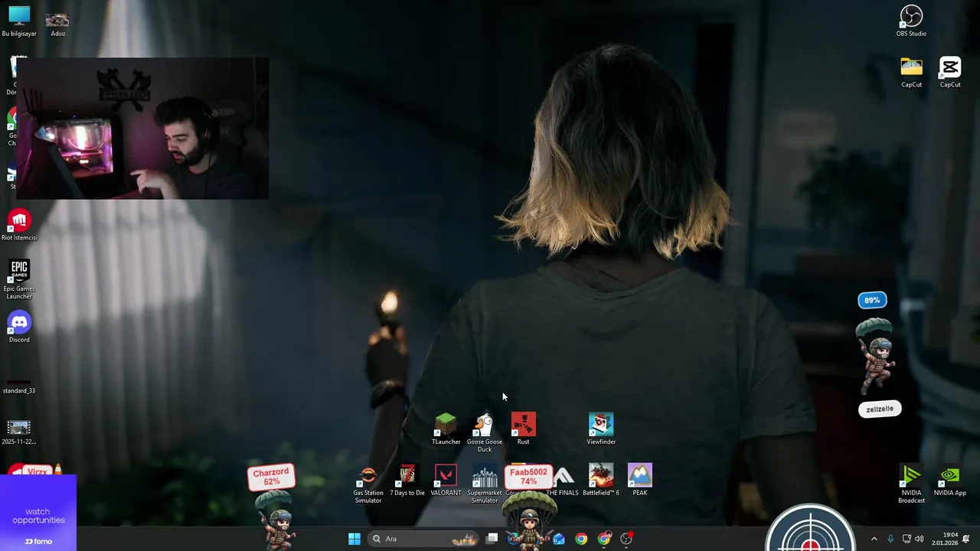Click the microphone tray icon

tap(890, 539)
